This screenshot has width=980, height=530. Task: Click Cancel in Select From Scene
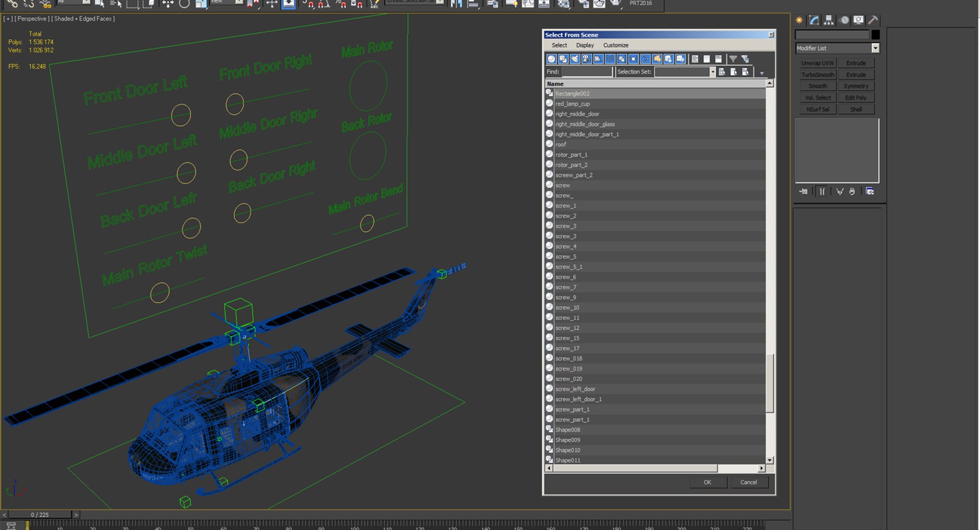pyautogui.click(x=748, y=482)
